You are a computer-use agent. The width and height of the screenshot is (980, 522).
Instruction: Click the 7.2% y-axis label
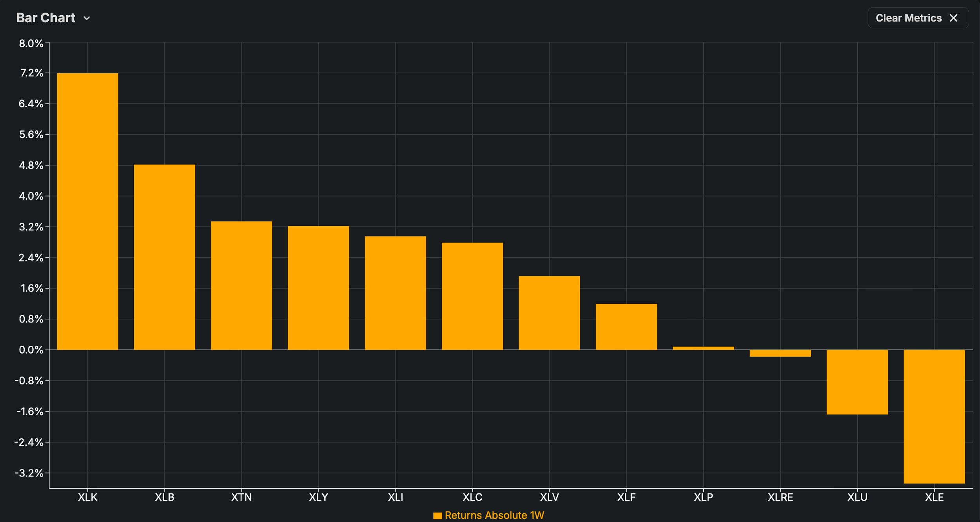pos(32,73)
